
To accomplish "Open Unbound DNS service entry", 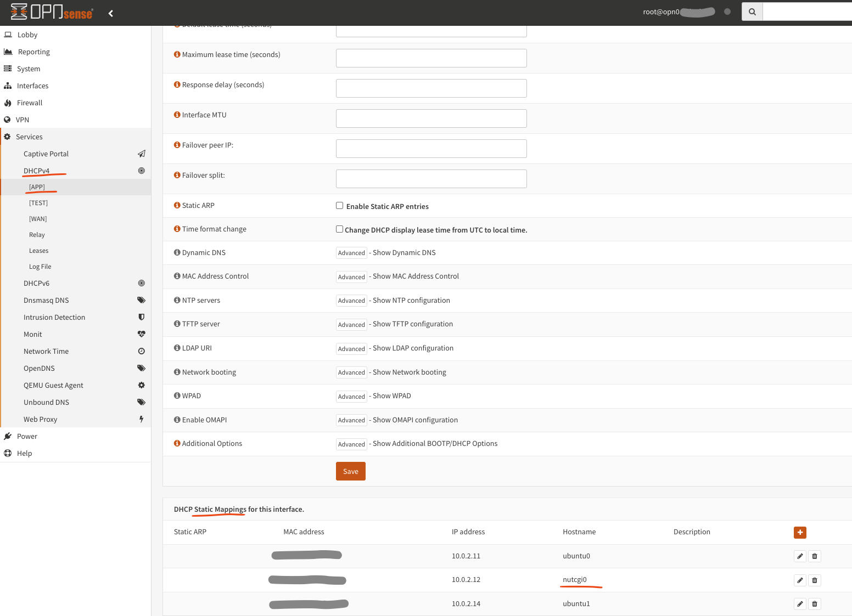I will pos(46,402).
